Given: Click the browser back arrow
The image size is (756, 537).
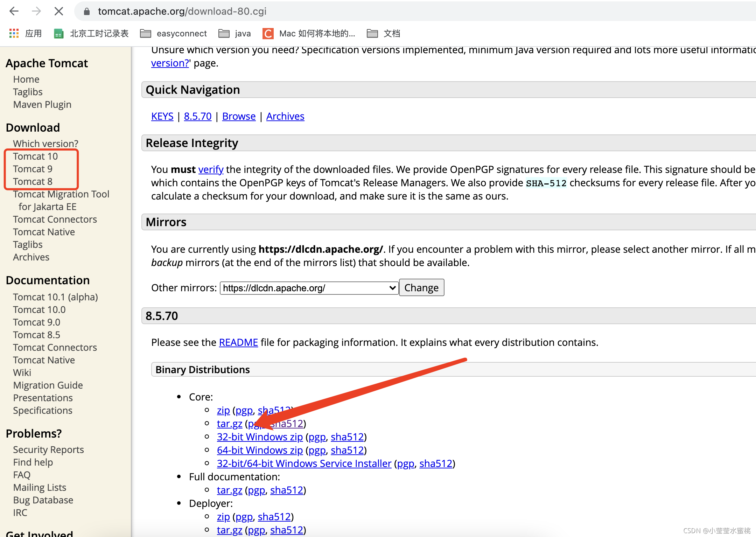Looking at the screenshot, I should (x=14, y=11).
